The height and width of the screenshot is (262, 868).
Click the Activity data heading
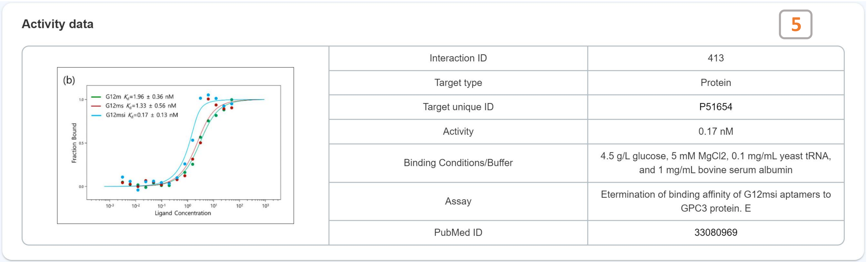pos(58,24)
